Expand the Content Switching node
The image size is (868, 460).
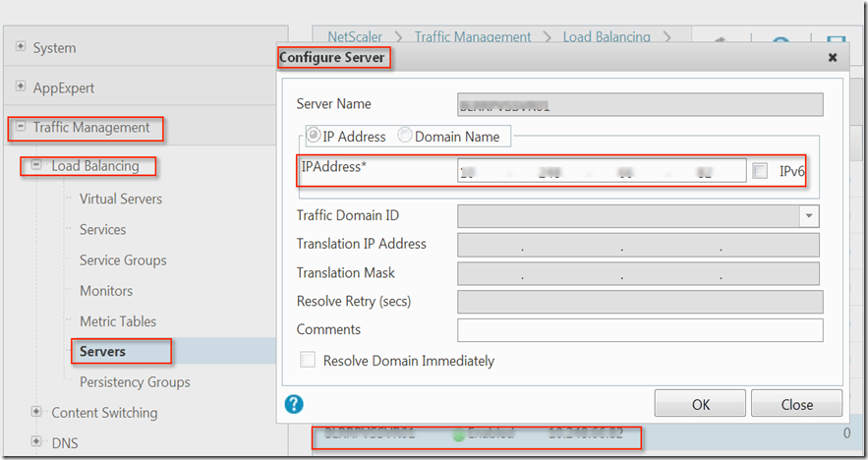tap(36, 411)
